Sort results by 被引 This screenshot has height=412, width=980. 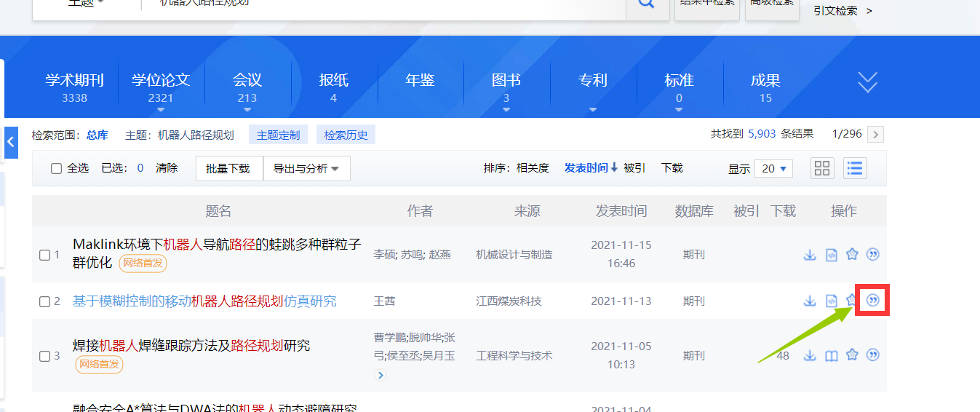click(x=634, y=168)
